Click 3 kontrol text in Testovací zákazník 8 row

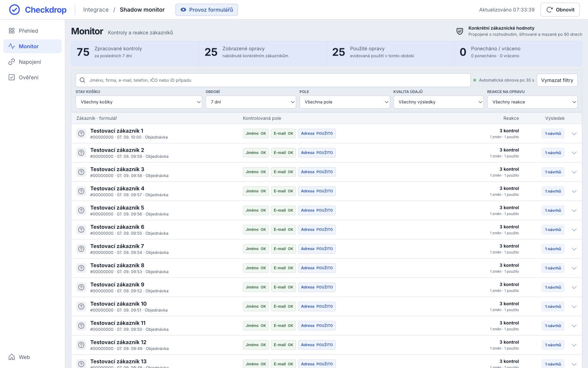pyautogui.click(x=509, y=265)
